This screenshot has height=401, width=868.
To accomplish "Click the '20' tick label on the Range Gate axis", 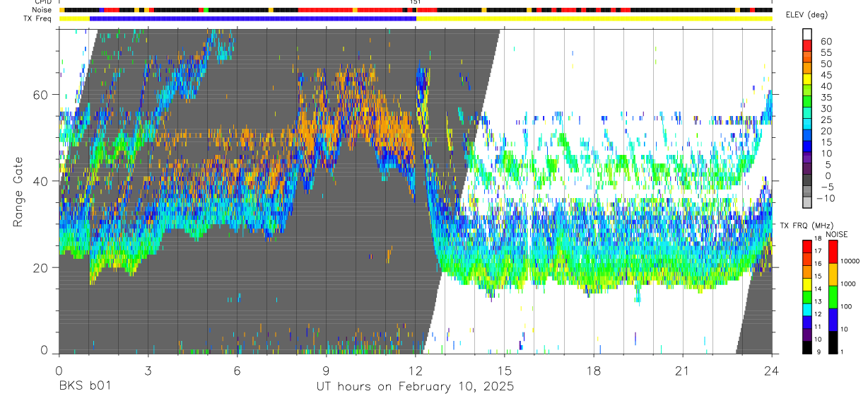I will (x=41, y=267).
